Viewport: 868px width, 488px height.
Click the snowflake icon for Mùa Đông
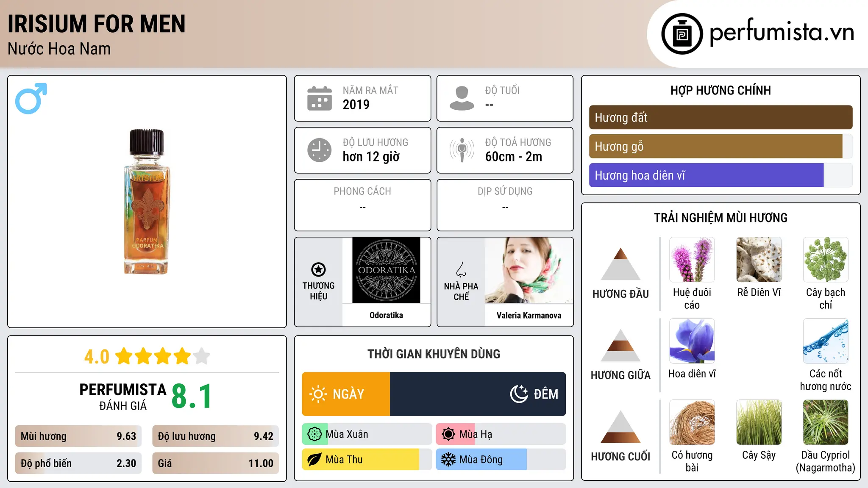pyautogui.click(x=448, y=460)
